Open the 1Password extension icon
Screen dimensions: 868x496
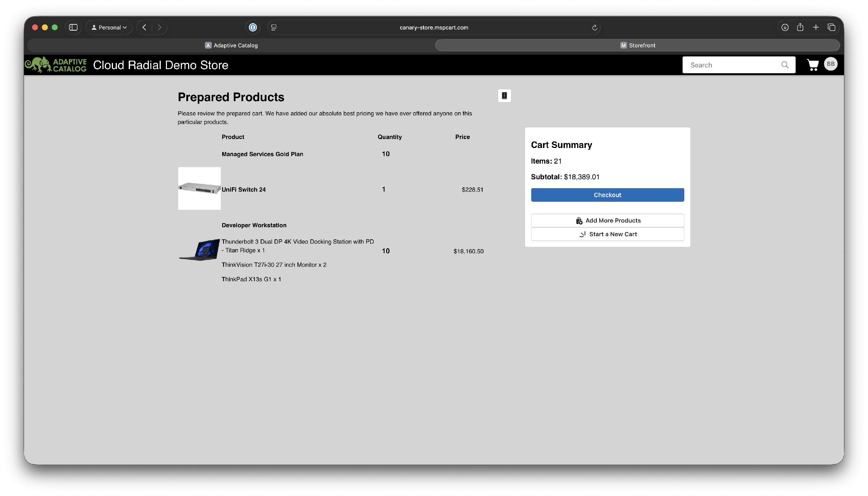[x=253, y=27]
